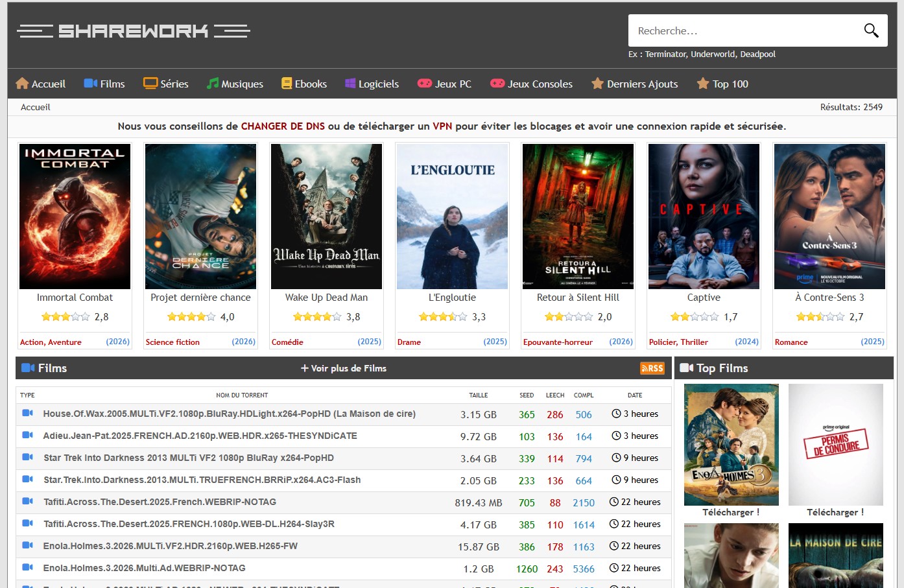Open the Wake Up Dead Man poster

326,217
